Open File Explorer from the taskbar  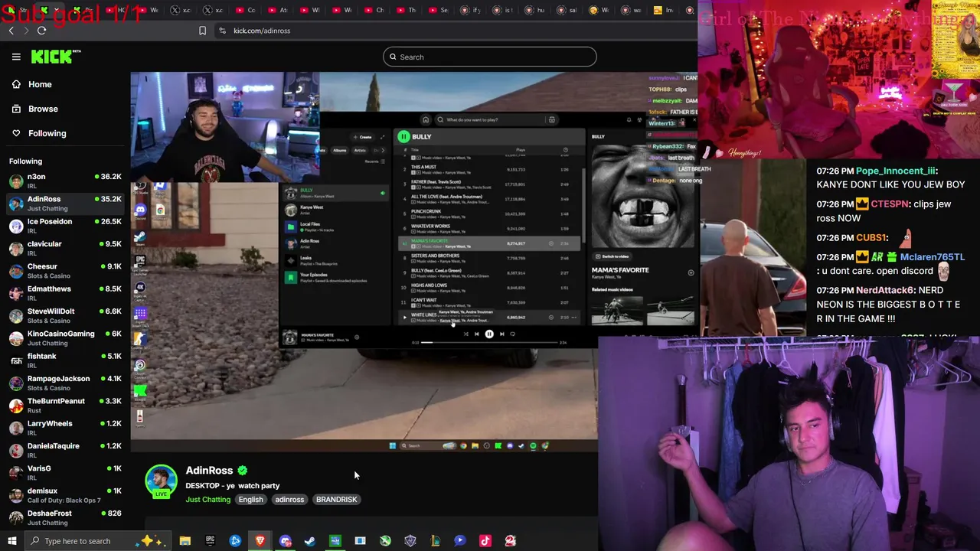[x=185, y=541]
